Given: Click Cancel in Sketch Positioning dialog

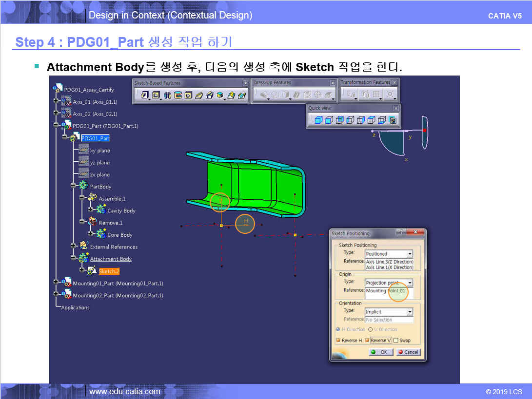Looking at the screenshot, I should tap(408, 352).
